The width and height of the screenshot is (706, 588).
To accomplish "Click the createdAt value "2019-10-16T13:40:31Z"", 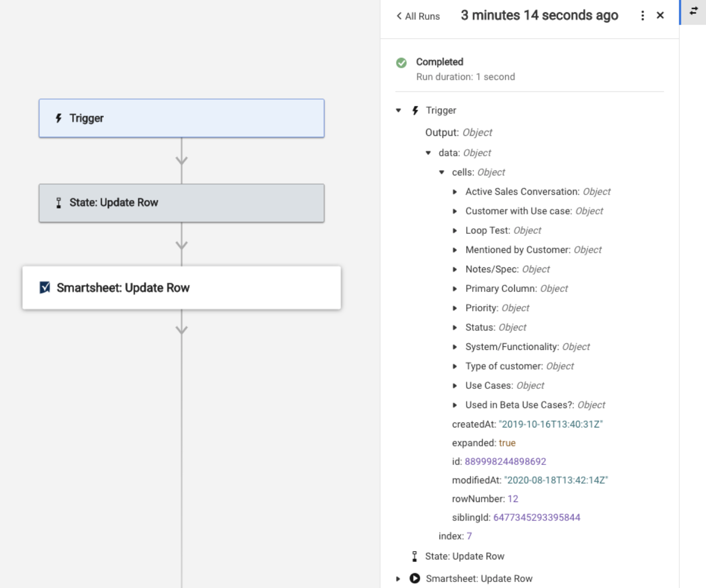I will pos(551,424).
